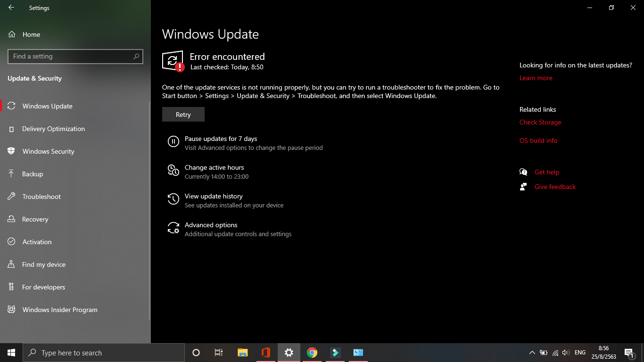Open the Windows Start menu
Viewport: 644px width, 362px height.
click(x=11, y=353)
